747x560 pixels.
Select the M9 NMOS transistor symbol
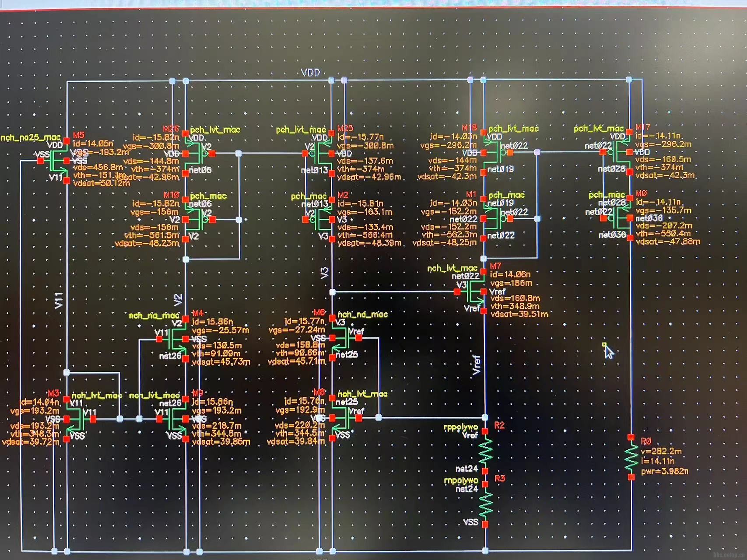click(173, 419)
